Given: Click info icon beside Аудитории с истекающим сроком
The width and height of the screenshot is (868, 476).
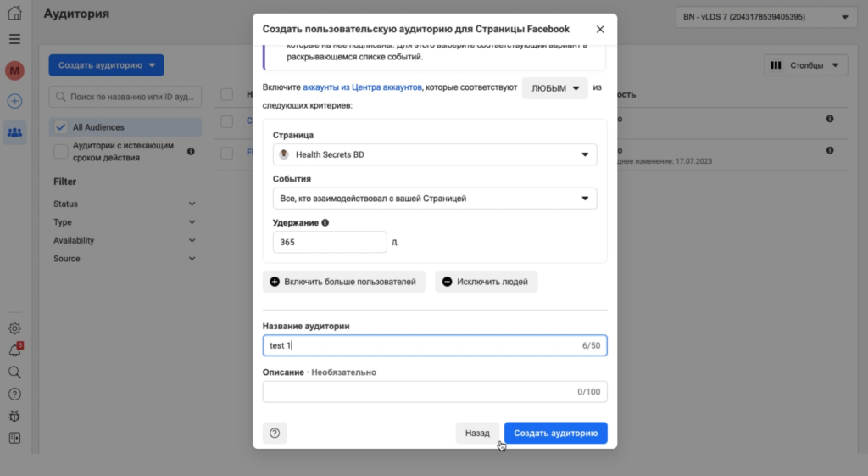Looking at the screenshot, I should pyautogui.click(x=191, y=151).
